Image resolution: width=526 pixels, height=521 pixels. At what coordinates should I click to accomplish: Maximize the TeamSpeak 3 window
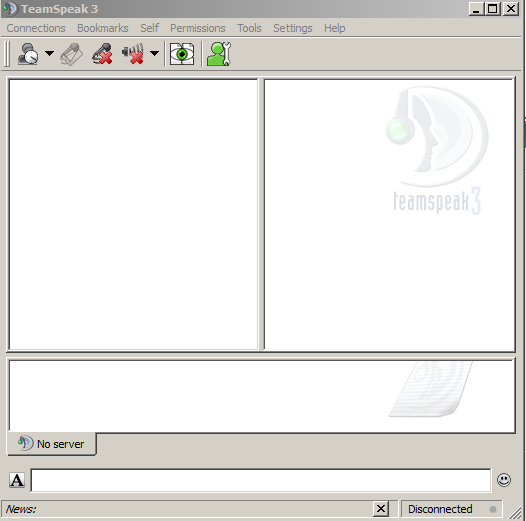492,9
